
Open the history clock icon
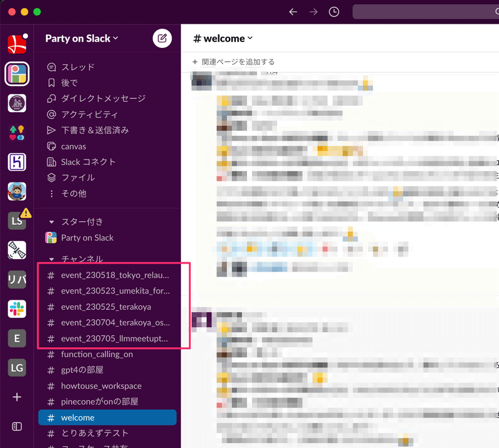[334, 12]
